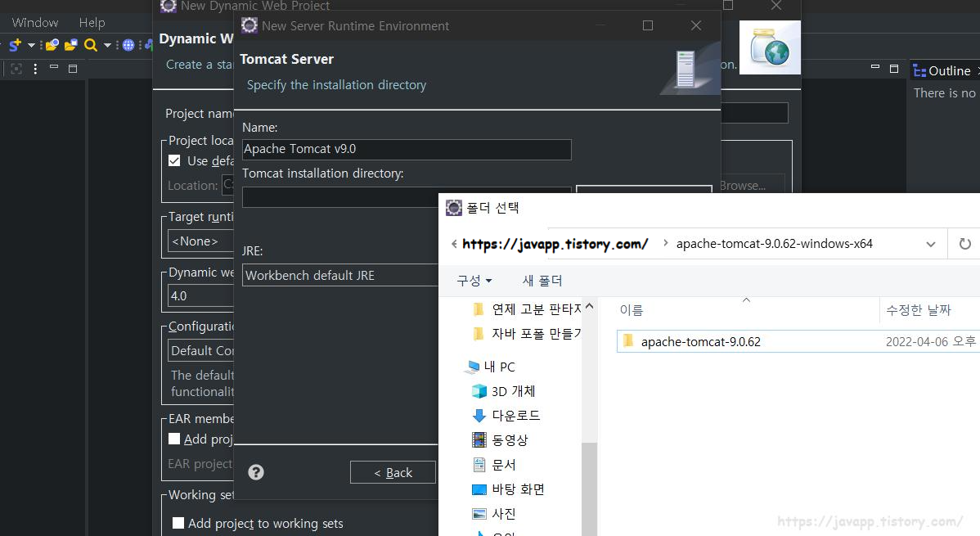This screenshot has width=980, height=536.
Task: Enable Add project to working sets
Action: click(x=178, y=523)
